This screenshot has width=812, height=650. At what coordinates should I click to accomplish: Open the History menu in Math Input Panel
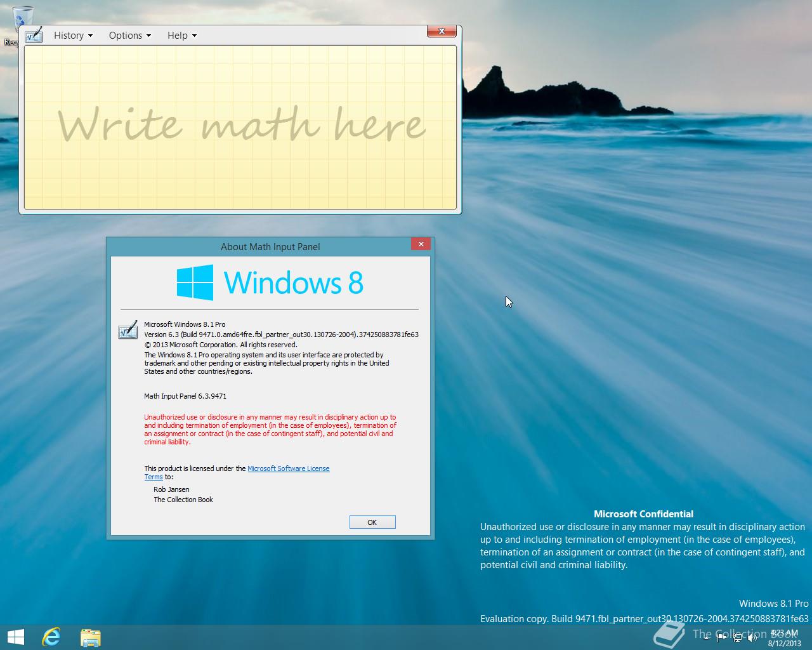coord(73,36)
